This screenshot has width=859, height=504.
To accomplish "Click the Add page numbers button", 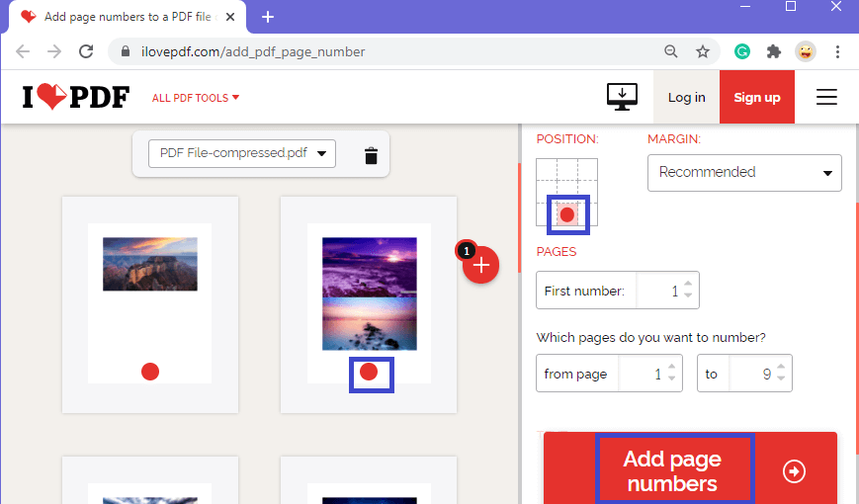I will [673, 471].
